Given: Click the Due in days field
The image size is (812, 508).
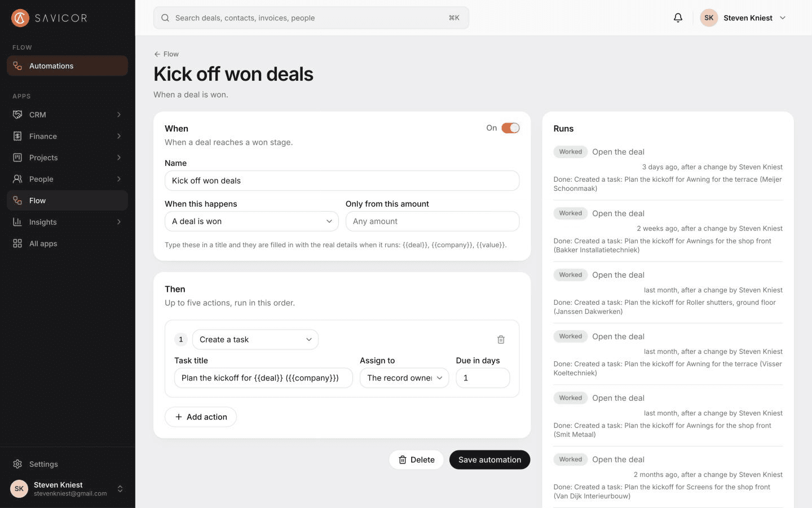Looking at the screenshot, I should pyautogui.click(x=483, y=378).
